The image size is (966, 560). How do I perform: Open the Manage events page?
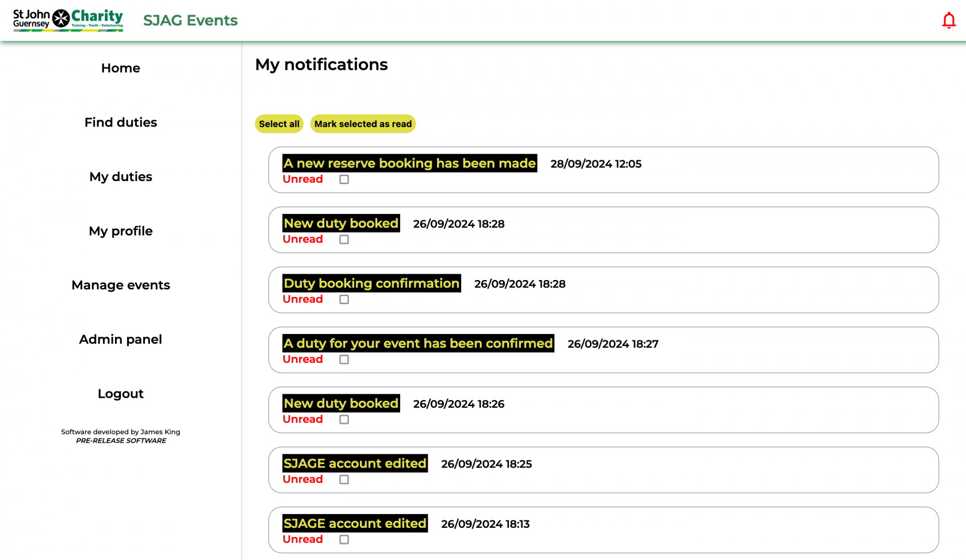pyautogui.click(x=120, y=285)
